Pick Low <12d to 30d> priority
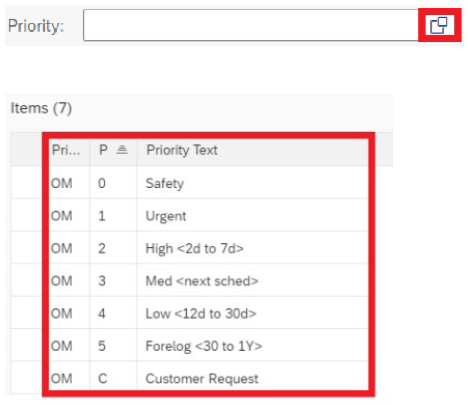The height and width of the screenshot is (405, 468). tap(202, 313)
